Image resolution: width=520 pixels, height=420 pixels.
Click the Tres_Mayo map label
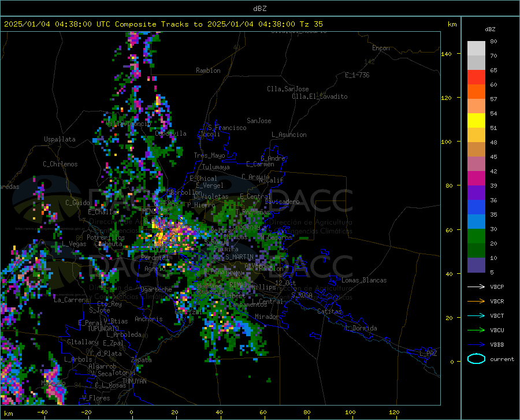(x=209, y=155)
